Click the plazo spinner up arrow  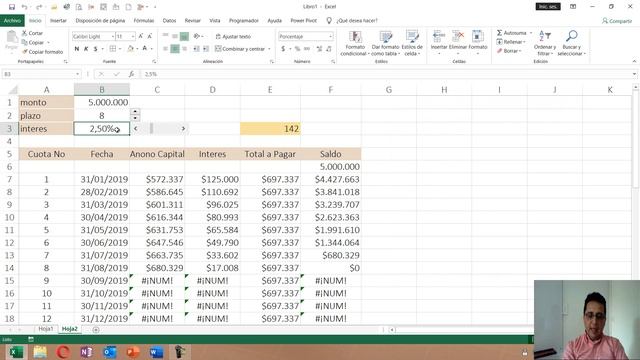135,111
